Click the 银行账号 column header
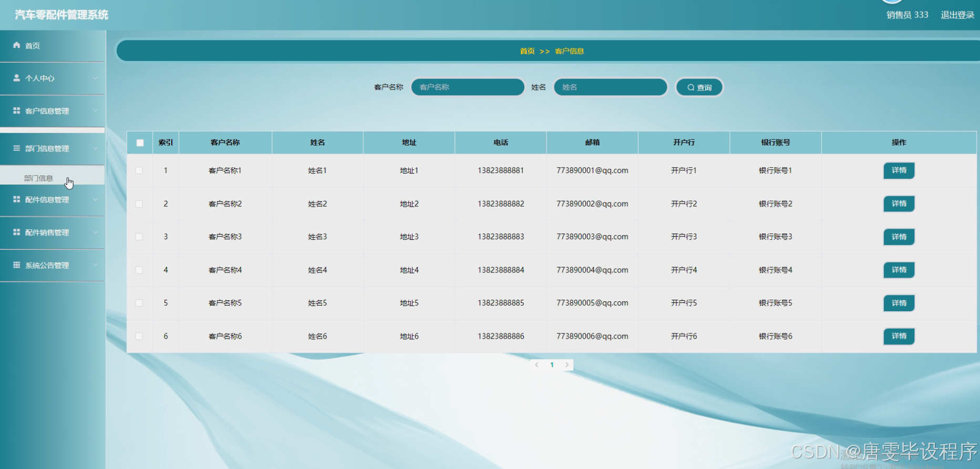 click(776, 142)
